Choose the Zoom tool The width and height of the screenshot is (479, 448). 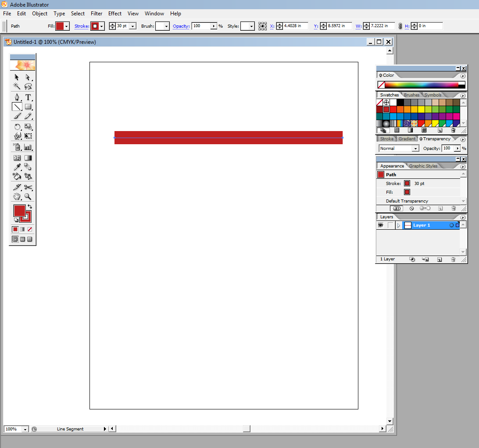[28, 196]
